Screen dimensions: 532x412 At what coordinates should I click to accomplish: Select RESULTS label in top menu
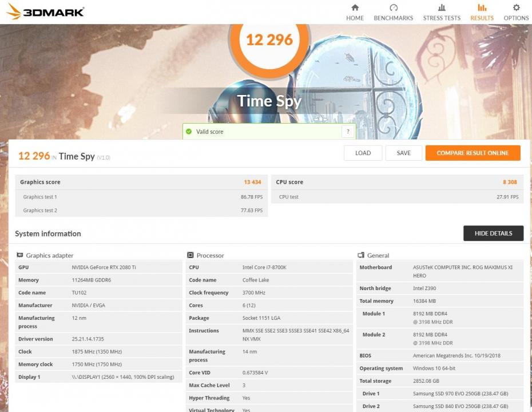pyautogui.click(x=482, y=18)
